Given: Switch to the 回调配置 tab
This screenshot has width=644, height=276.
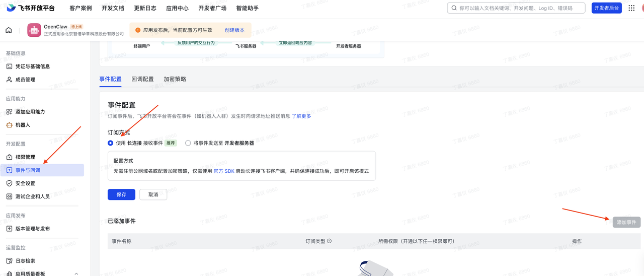Looking at the screenshot, I should click(142, 79).
